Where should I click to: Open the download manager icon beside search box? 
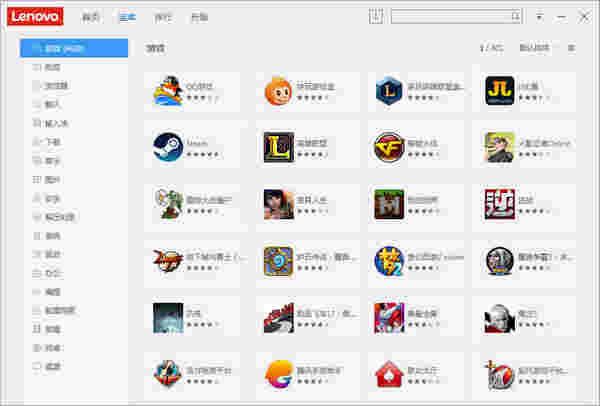[376, 16]
